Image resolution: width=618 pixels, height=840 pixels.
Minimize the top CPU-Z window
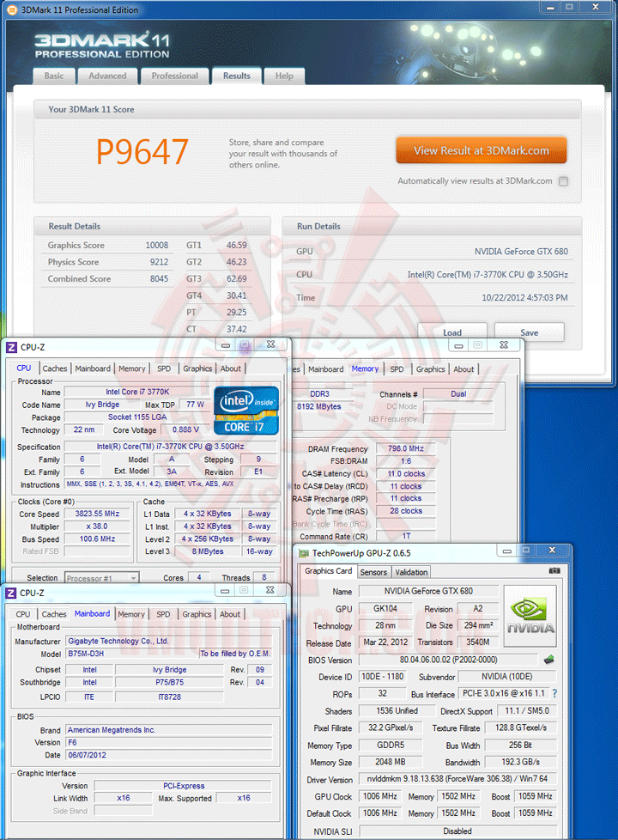(x=226, y=345)
